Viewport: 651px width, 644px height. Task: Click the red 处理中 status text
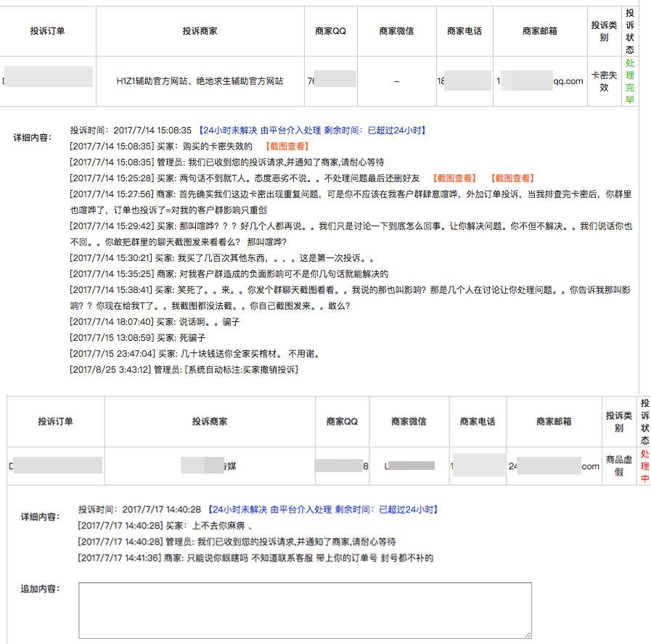[x=644, y=466]
